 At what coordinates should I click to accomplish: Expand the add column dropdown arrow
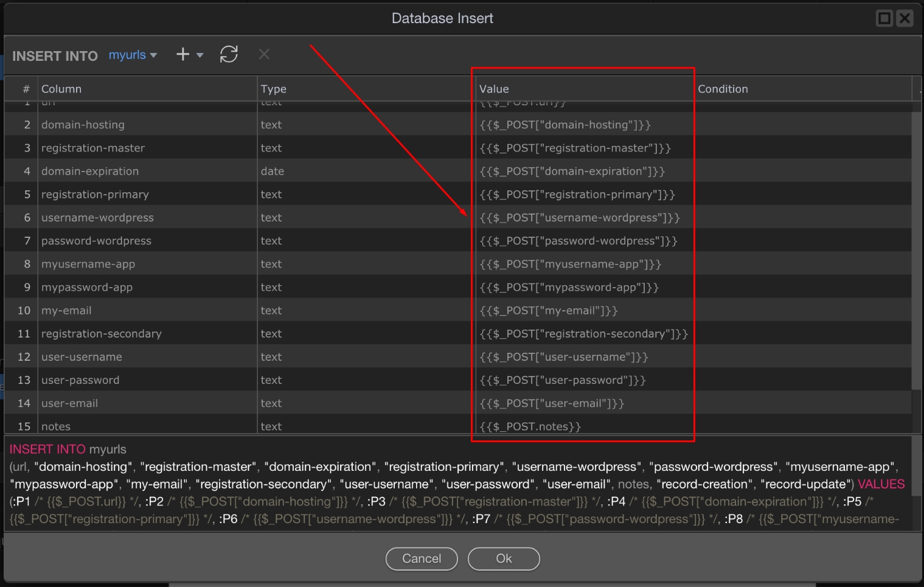pos(200,55)
